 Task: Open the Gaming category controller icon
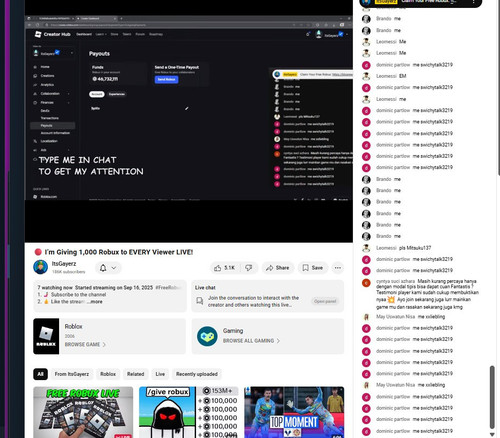[207, 336]
